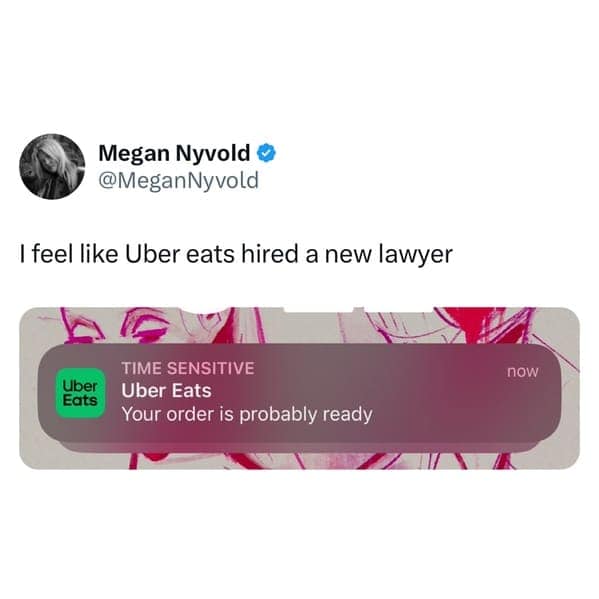The height and width of the screenshot is (599, 599).
Task: Click the 'now' notification timestamp
Action: (523, 371)
